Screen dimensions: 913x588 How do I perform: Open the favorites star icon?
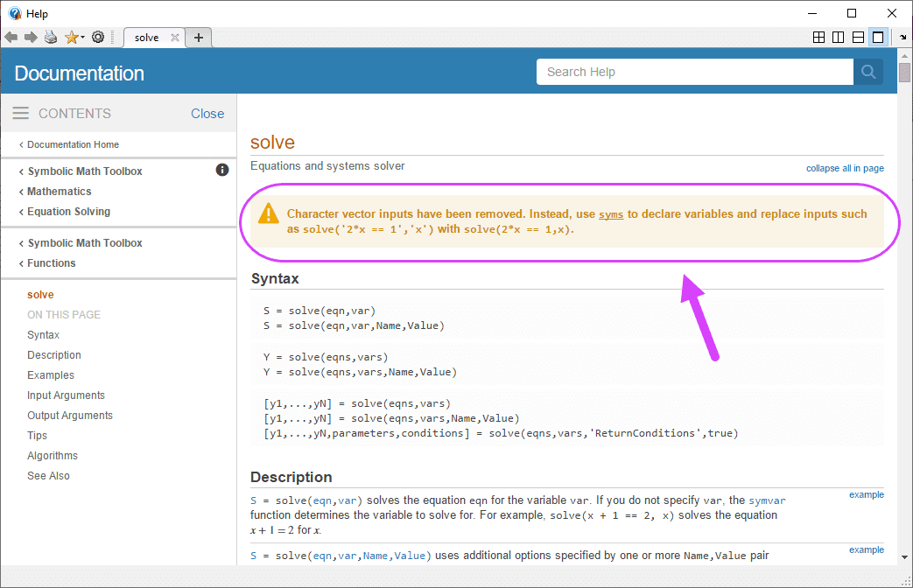pyautogui.click(x=72, y=38)
